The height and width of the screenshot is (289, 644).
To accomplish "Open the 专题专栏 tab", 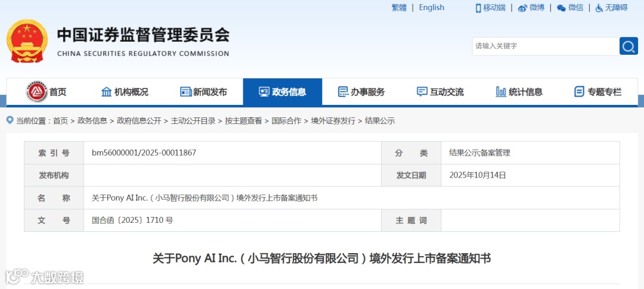I will 598,92.
